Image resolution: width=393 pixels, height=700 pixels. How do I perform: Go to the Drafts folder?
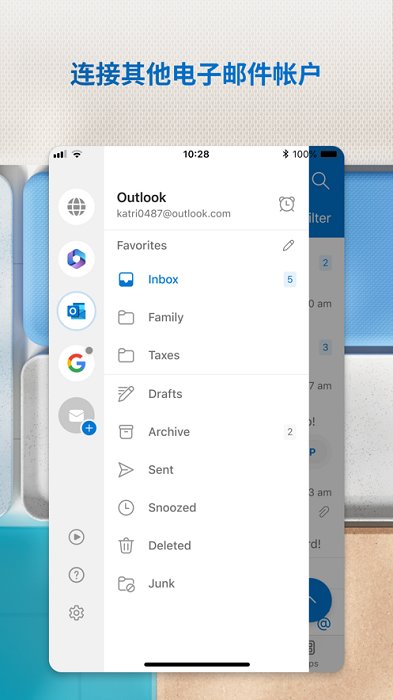click(206, 394)
